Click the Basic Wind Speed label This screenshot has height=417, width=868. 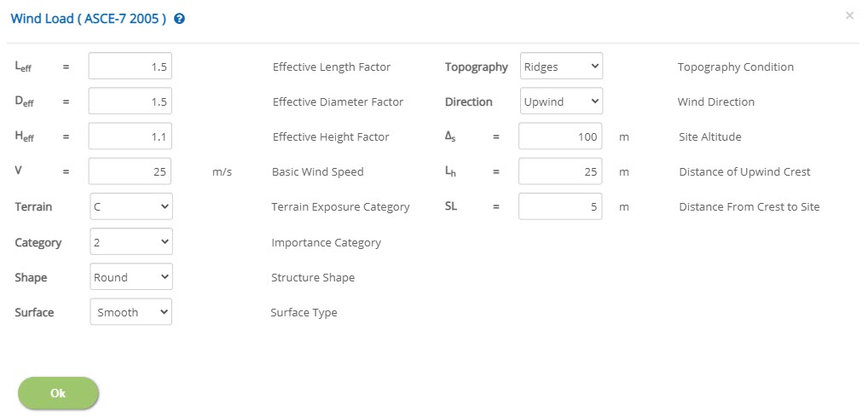pyautogui.click(x=317, y=171)
